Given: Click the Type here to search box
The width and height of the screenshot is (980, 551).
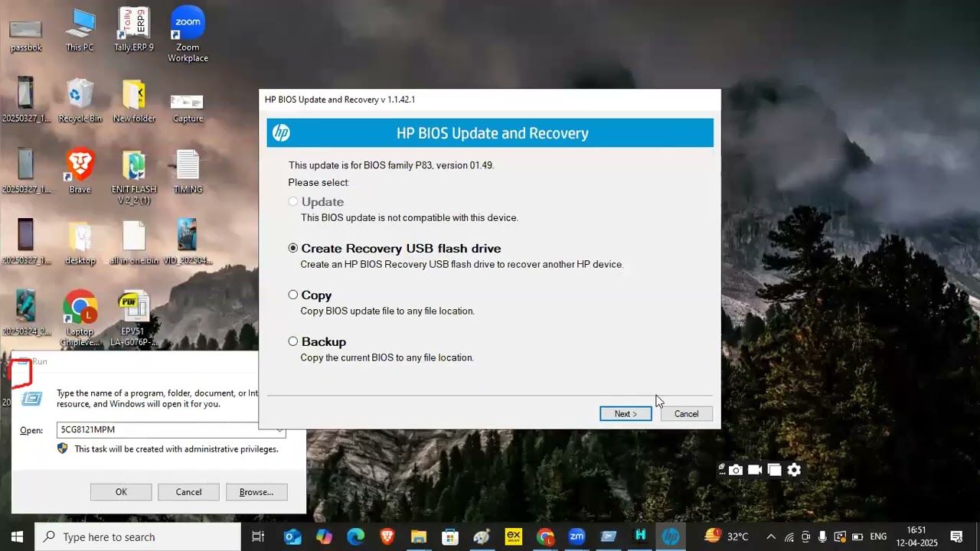Looking at the screenshot, I should pos(138,536).
